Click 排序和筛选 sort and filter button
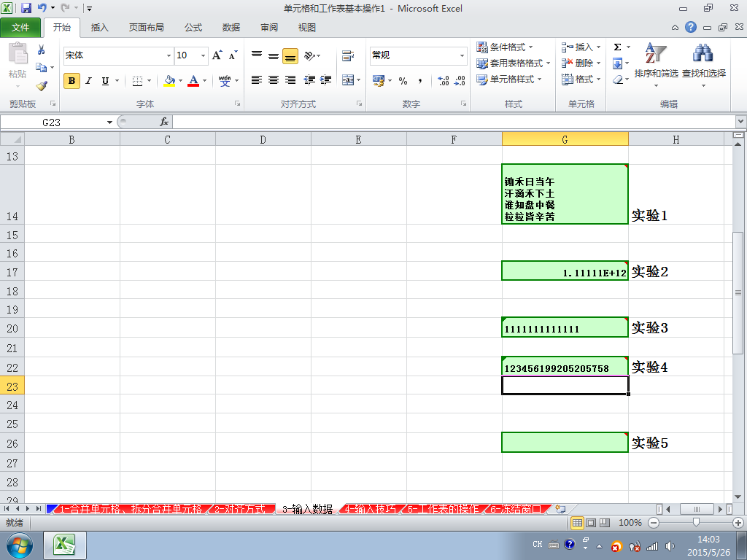 (656, 65)
